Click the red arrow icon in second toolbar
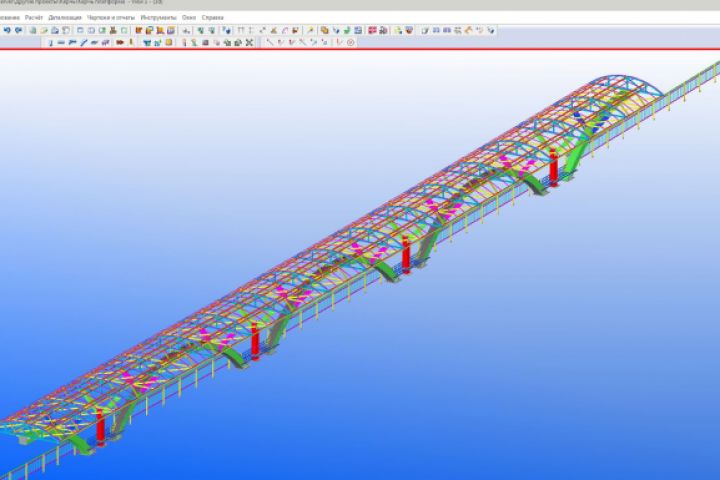720x480 pixels. (120, 43)
